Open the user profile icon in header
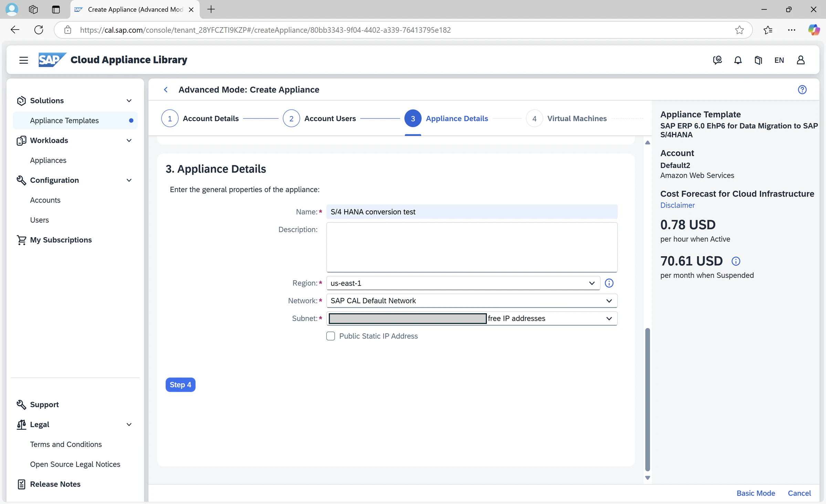Image resolution: width=826 pixels, height=504 pixels. (x=801, y=60)
